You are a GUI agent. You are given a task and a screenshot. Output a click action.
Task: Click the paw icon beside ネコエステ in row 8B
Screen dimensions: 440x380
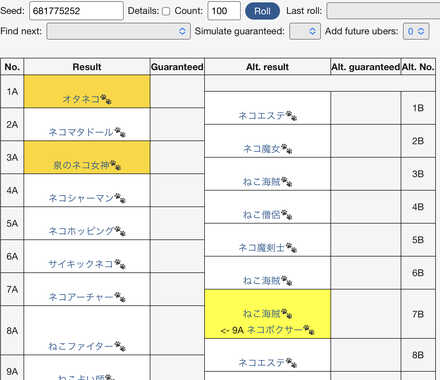tap(291, 363)
